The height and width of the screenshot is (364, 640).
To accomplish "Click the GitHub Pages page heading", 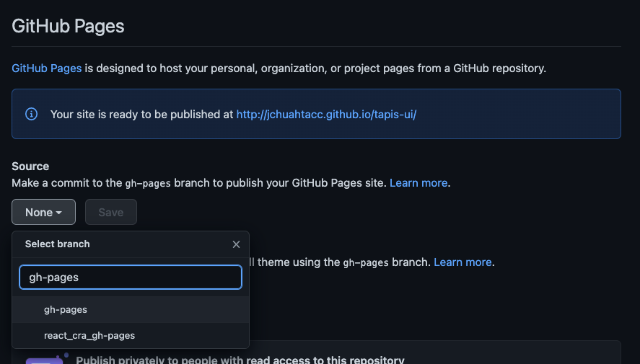I will coord(68,26).
